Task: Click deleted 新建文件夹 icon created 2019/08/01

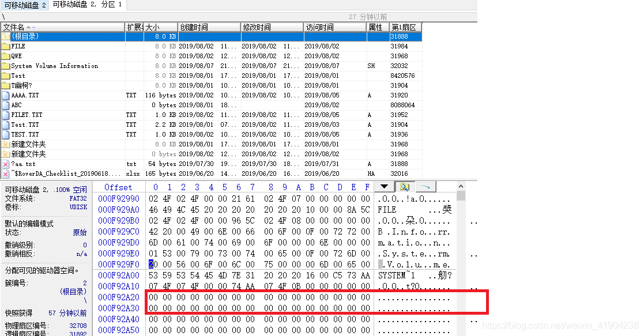Action: [x=6, y=145]
